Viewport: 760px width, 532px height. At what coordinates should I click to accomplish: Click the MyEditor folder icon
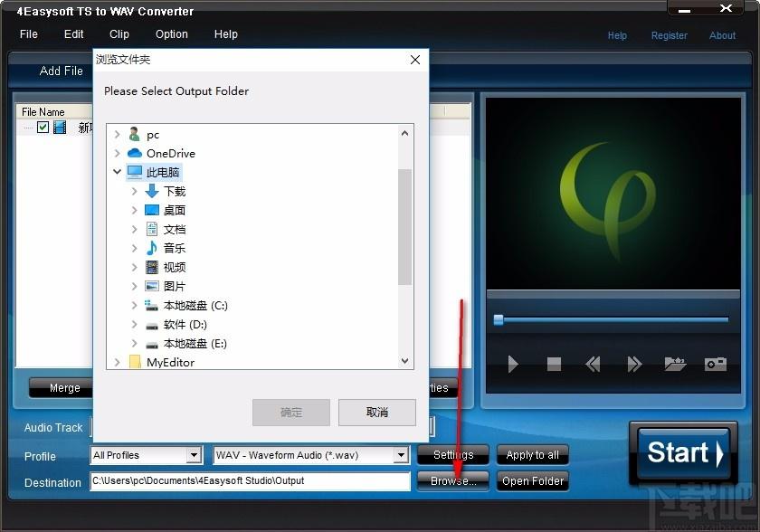135,362
